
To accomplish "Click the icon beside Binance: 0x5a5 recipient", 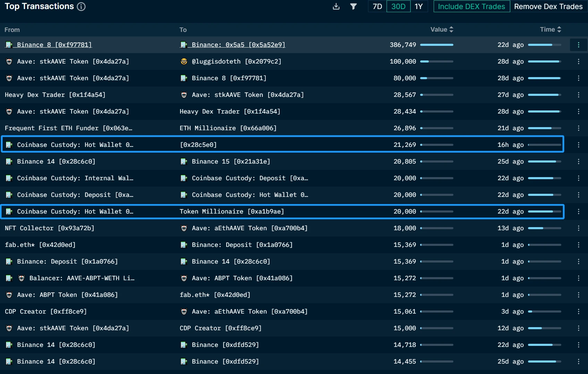I will pos(184,45).
